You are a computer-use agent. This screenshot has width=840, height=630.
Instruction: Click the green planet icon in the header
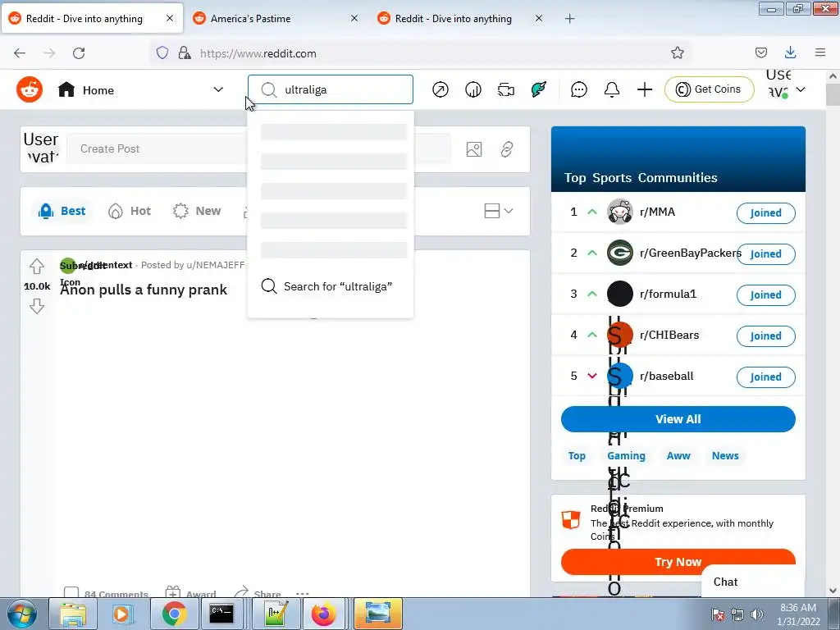point(538,89)
